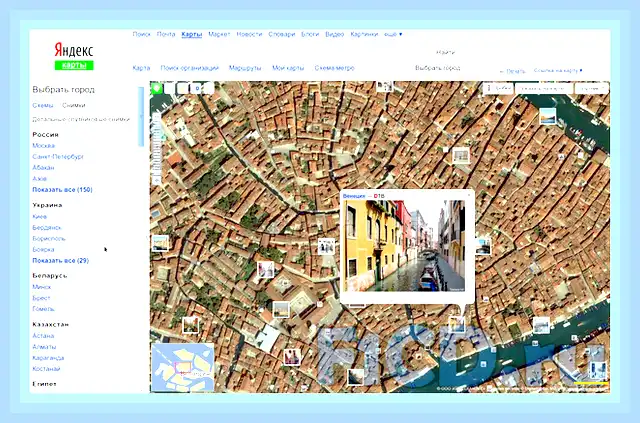This screenshot has width=640, height=423.
Task: Select the city Абакан
Action: (x=43, y=167)
